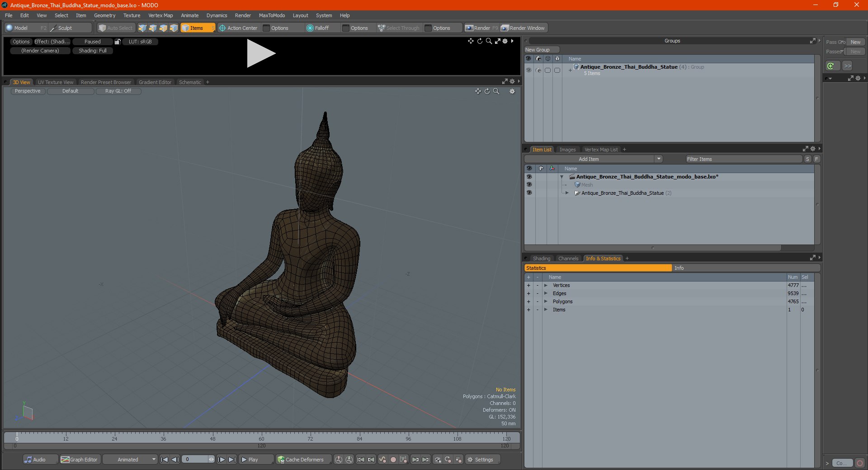Toggle Options checkbox after Action Center
Screen dimensions: 868x470
267,28
